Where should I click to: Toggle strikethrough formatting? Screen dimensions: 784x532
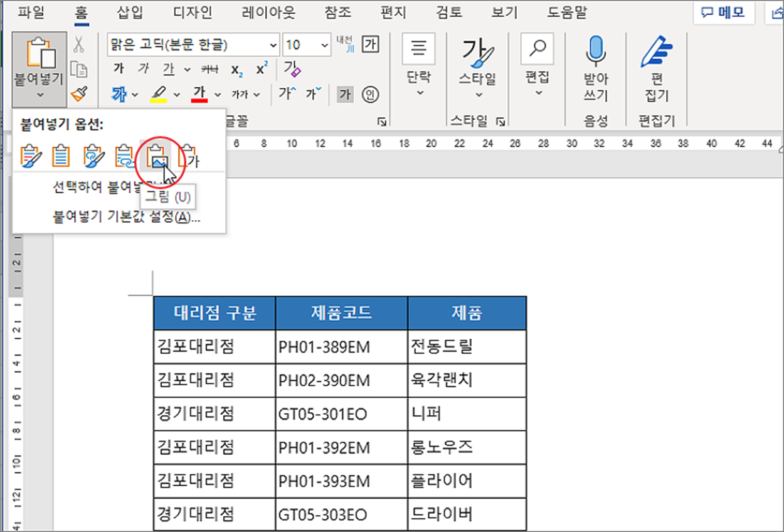pyautogui.click(x=209, y=69)
